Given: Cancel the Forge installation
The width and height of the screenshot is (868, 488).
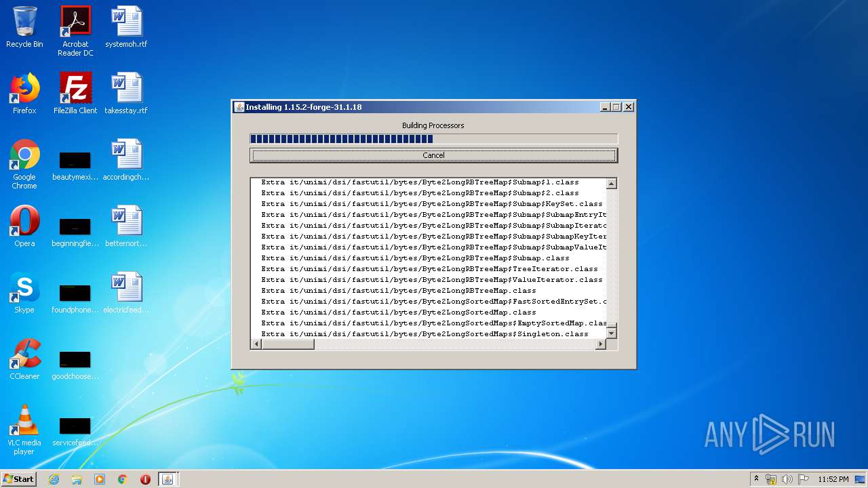Looking at the screenshot, I should click(x=433, y=155).
